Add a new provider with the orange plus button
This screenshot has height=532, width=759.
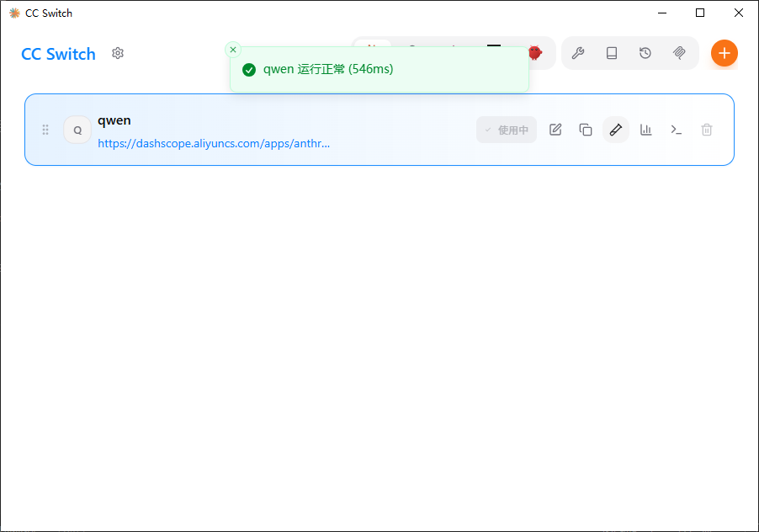click(724, 53)
